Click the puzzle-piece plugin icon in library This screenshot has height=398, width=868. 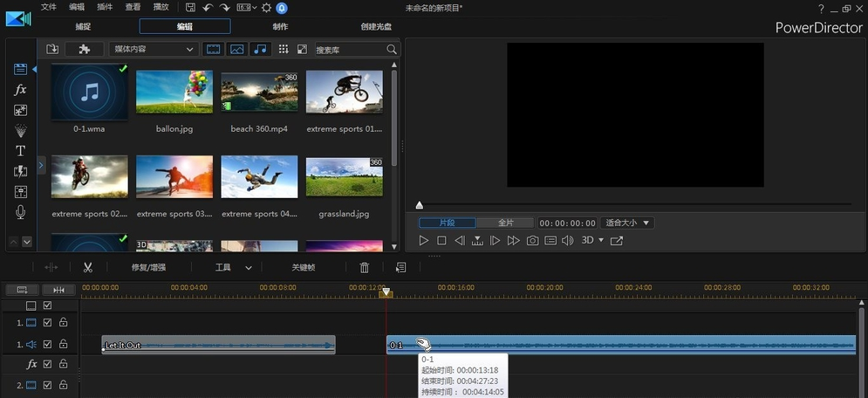pyautogui.click(x=85, y=50)
